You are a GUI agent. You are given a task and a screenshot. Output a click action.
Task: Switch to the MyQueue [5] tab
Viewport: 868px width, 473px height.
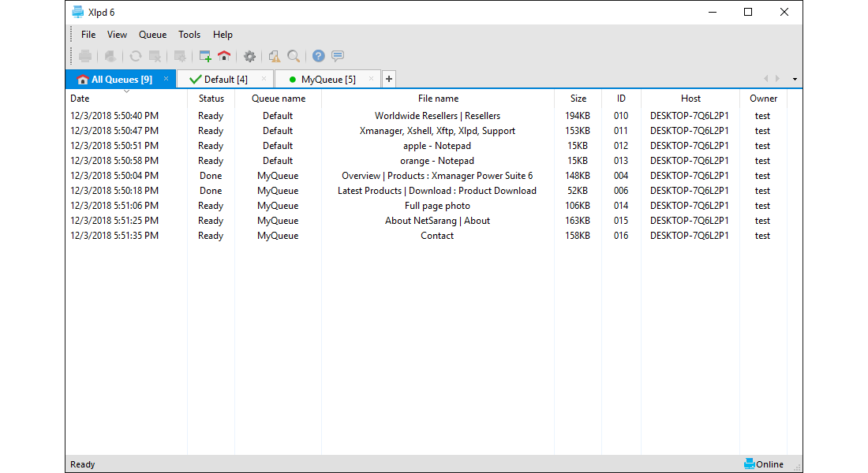pos(327,79)
